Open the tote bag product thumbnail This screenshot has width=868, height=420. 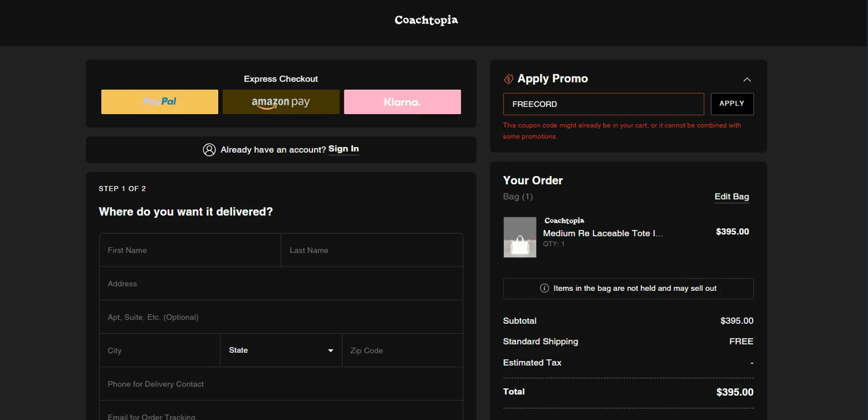(520, 238)
